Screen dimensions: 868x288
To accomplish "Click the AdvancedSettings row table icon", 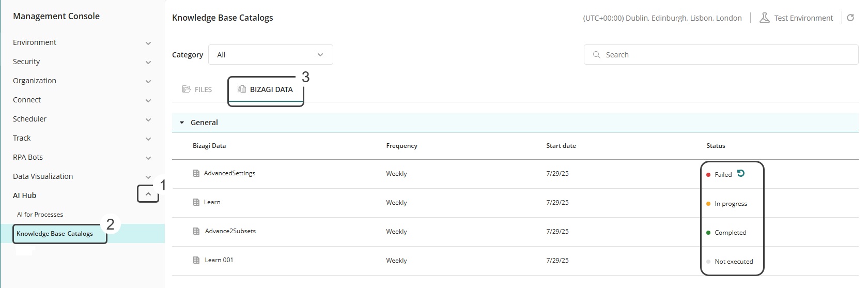I will 196,174.
